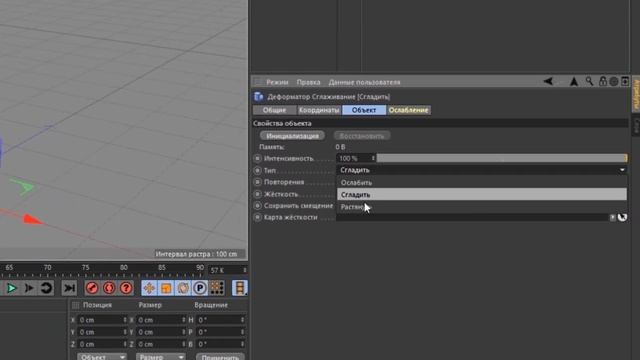Toggle the PLA dotted grid icon
This screenshot has height=360, width=640.
(x=217, y=288)
